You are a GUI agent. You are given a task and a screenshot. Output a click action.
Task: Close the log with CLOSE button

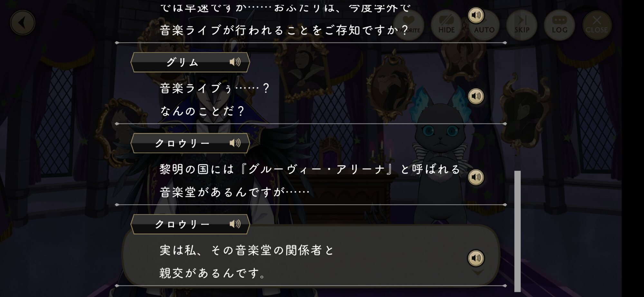(597, 25)
